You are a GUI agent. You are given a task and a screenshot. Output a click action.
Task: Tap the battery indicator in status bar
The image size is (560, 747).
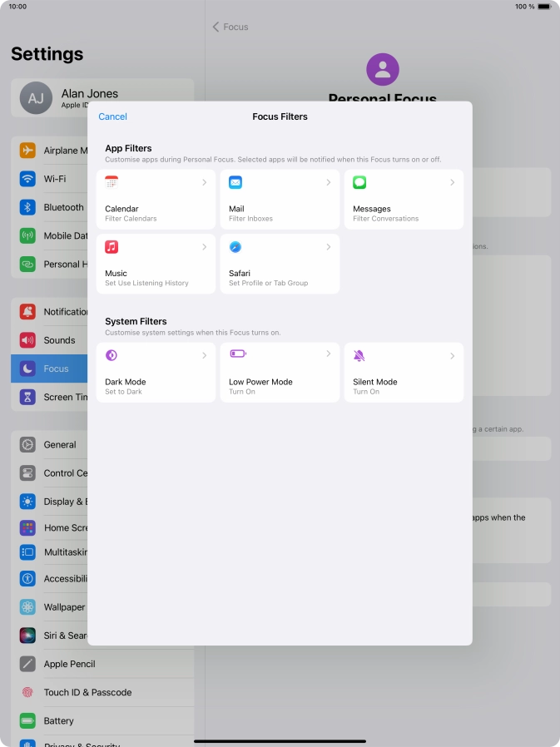(544, 7)
